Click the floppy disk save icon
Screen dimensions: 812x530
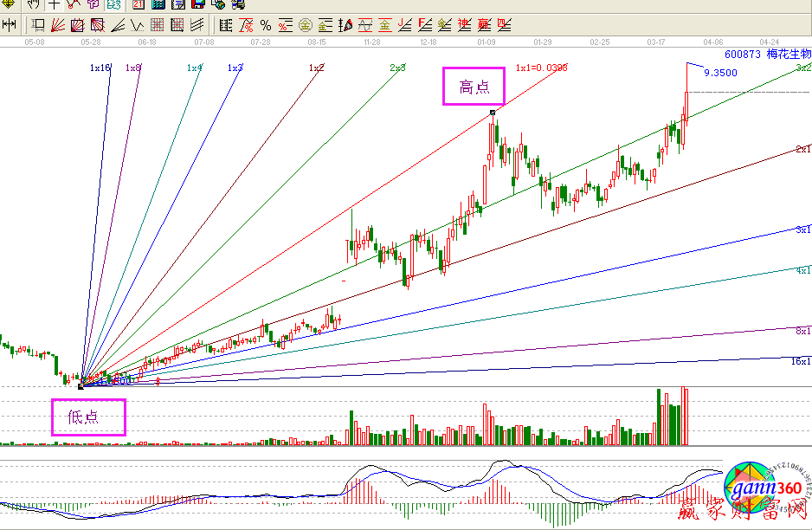197,5
